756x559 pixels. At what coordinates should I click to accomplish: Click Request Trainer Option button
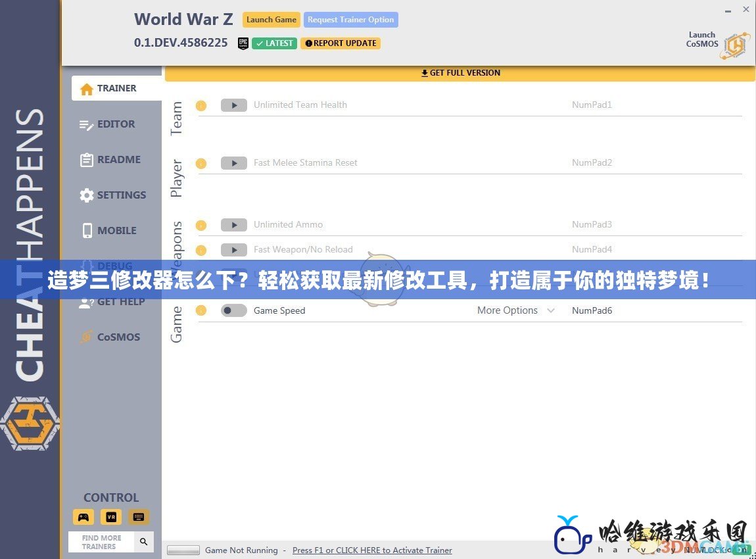[350, 20]
